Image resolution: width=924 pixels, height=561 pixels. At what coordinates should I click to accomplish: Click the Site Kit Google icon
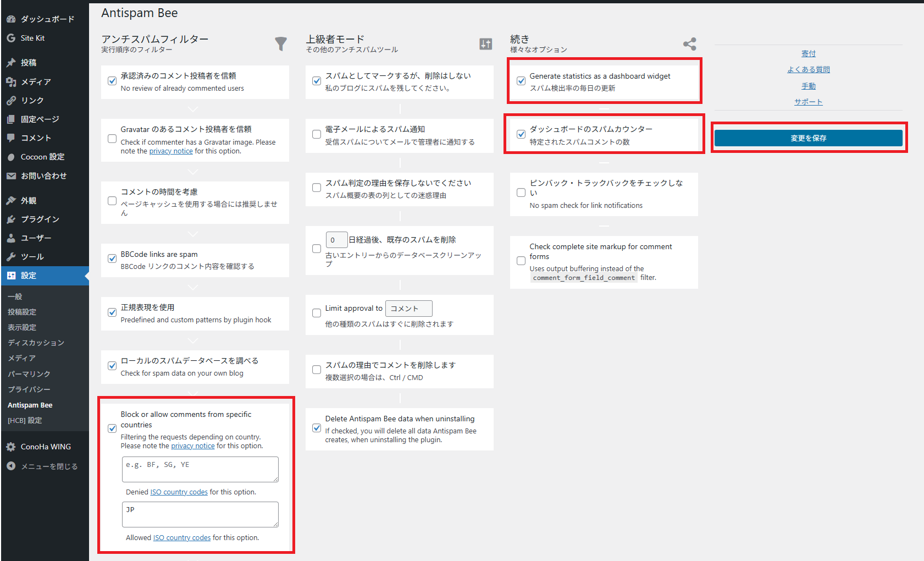(11, 38)
